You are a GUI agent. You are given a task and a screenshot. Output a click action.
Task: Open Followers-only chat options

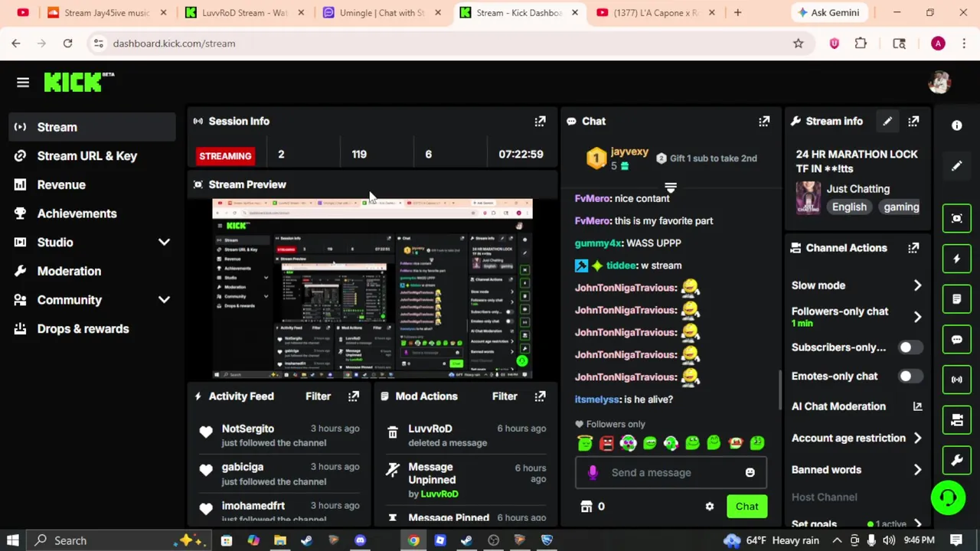857,317
